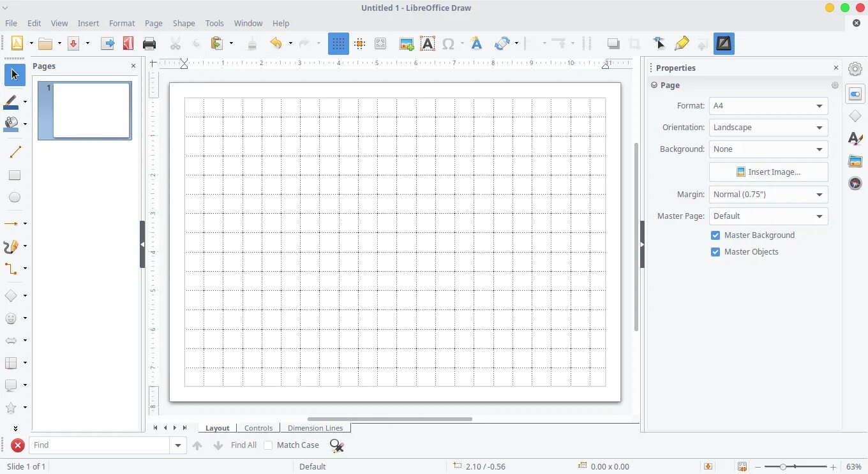Open the Gallery sidebar deck
The width and height of the screenshot is (868, 474).
pos(855,161)
